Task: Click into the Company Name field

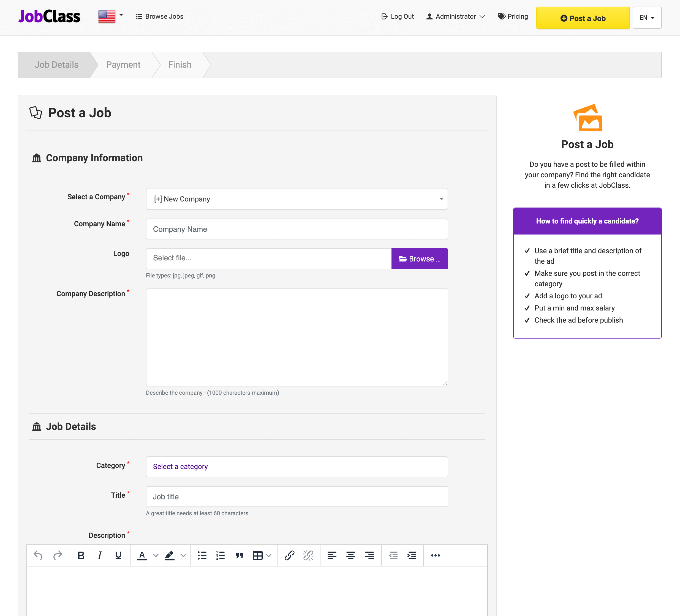Action: 297,229
